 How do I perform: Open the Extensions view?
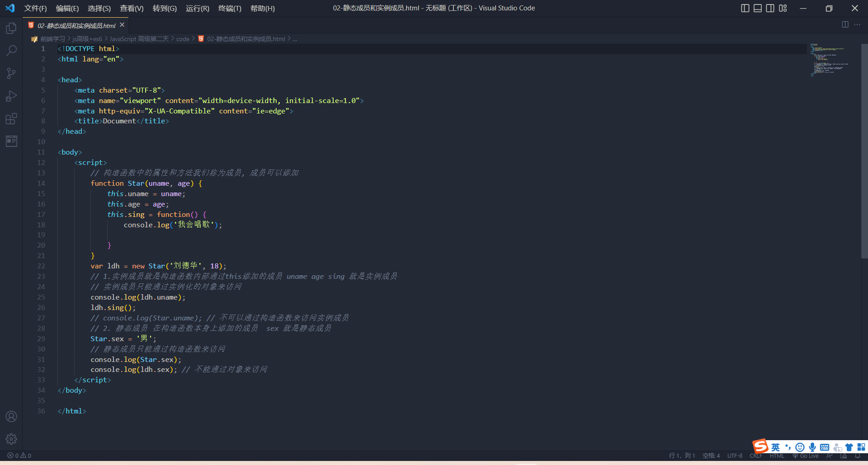pyautogui.click(x=11, y=119)
